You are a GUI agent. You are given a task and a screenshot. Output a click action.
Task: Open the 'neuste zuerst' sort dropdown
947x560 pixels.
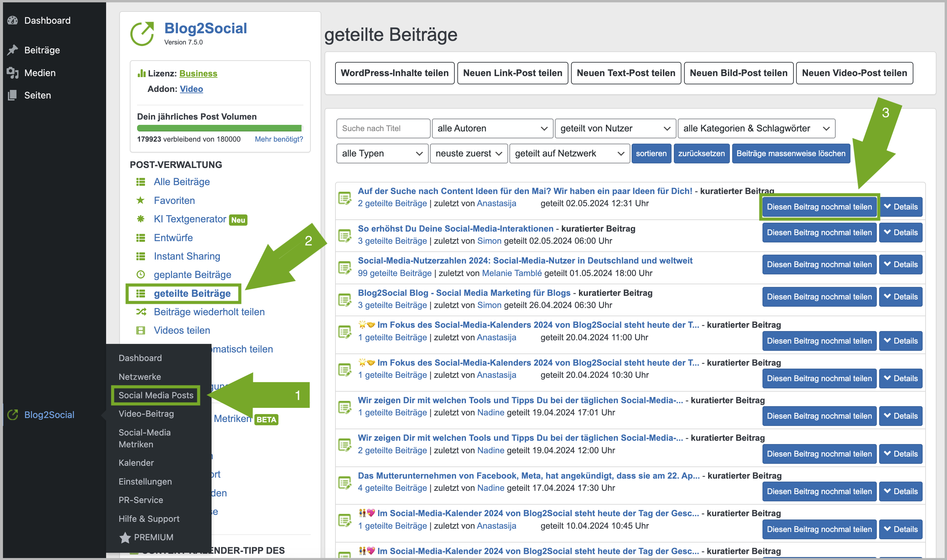(x=469, y=153)
